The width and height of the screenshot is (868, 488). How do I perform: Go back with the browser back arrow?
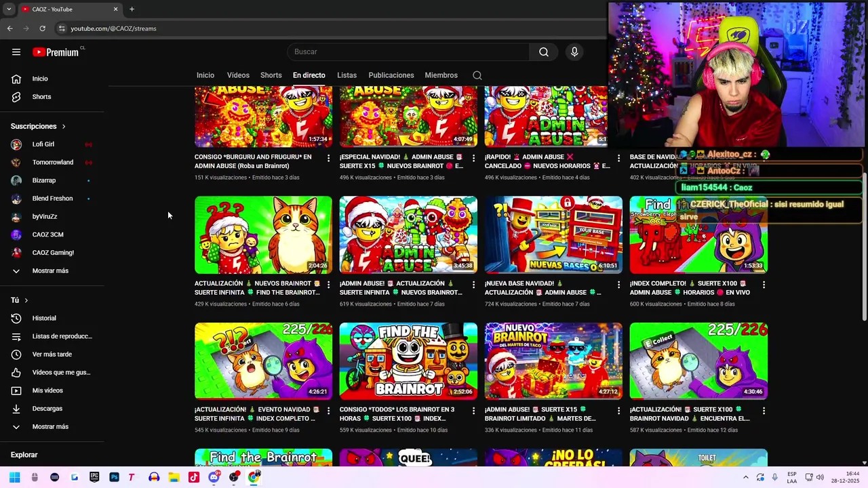coord(10,28)
